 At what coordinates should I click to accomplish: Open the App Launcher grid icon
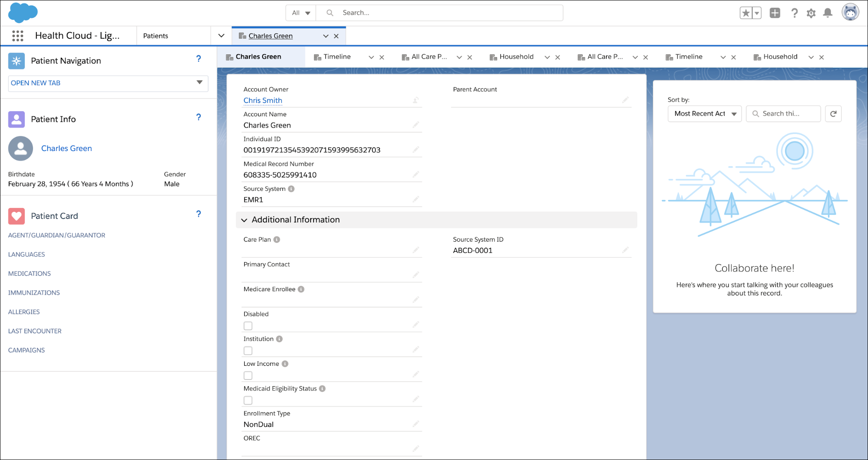[x=18, y=36]
